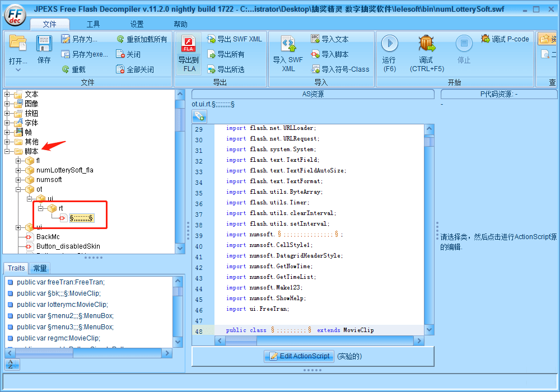Click 关闭 to close the file
The image size is (560, 392).
pyautogui.click(x=128, y=54)
